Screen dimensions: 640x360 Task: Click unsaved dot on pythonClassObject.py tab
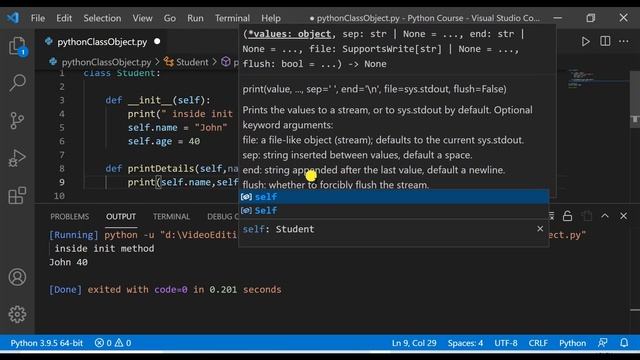(x=157, y=41)
